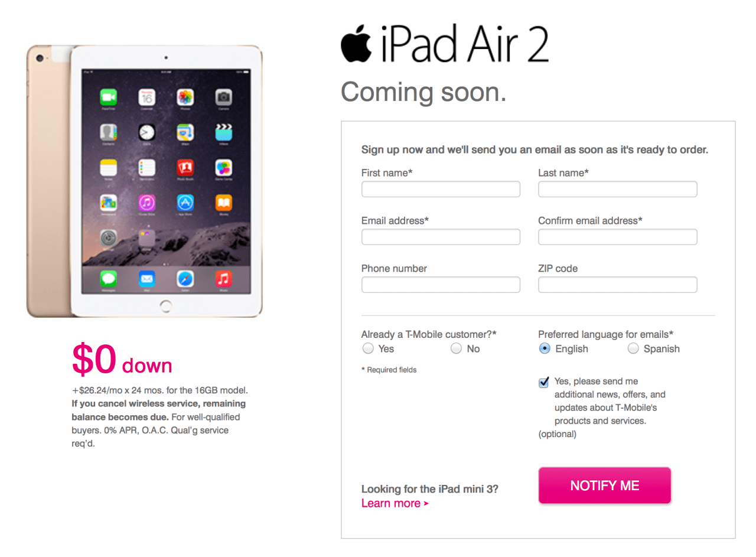Click the Safari compass icon in iPad dock
This screenshot has width=756, height=557.
click(185, 278)
